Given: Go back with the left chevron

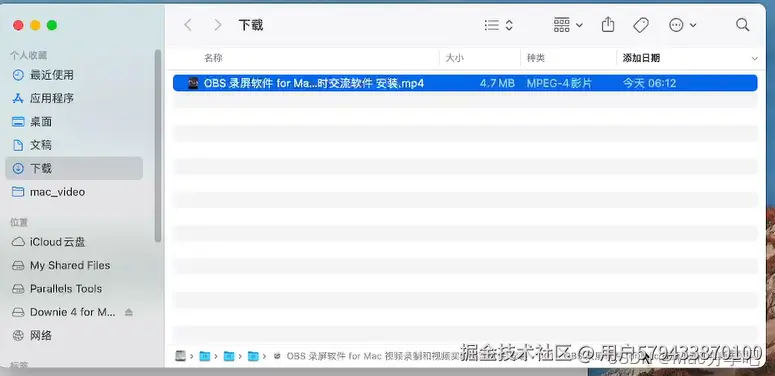Looking at the screenshot, I should (x=187, y=25).
